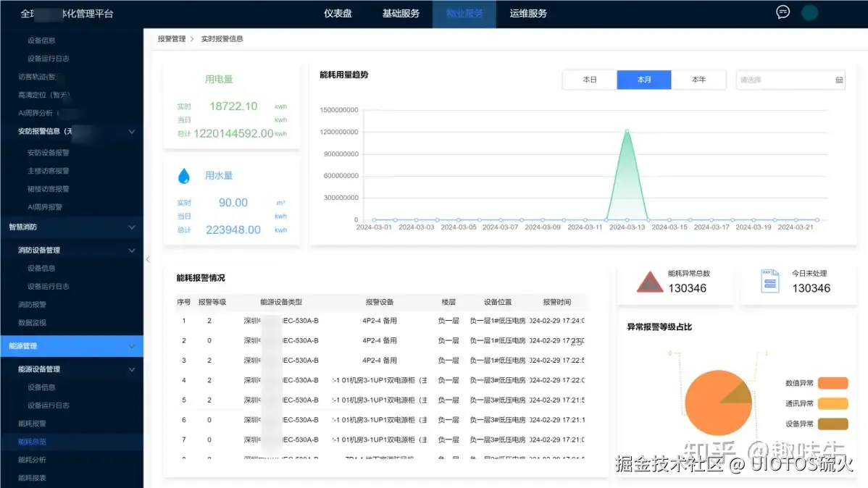This screenshot has width=868, height=488.
Task: Switch to 运维服务 tab
Action: click(528, 13)
